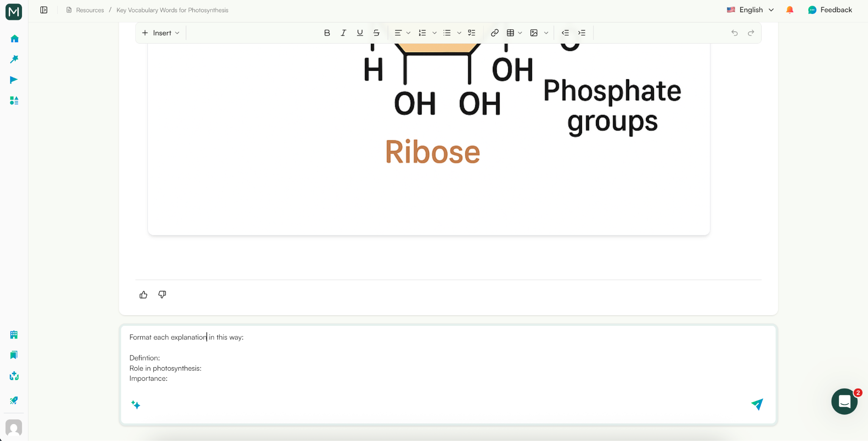This screenshot has height=441, width=868.
Task: Undo the last edit
Action: [x=734, y=33]
